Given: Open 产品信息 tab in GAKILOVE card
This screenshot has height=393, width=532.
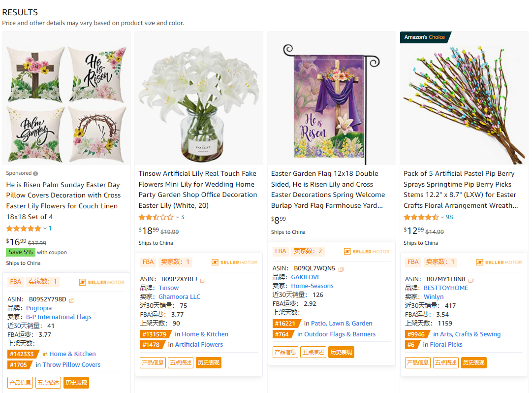Looking at the screenshot, I should tap(285, 352).
